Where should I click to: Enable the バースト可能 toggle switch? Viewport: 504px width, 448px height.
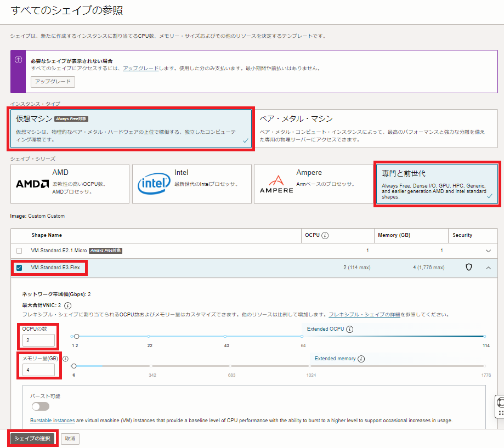(x=40, y=406)
